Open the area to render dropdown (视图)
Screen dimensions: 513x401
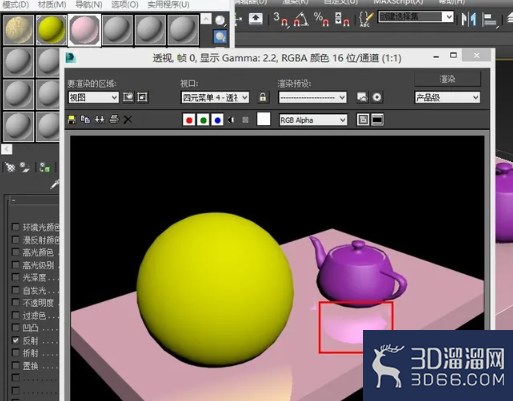pyautogui.click(x=93, y=97)
